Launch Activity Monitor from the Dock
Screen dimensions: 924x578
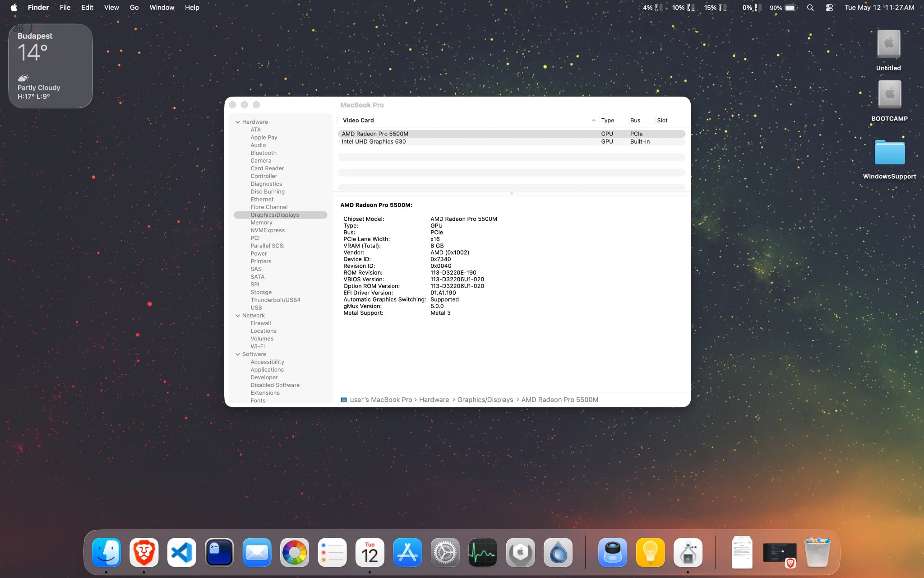483,552
